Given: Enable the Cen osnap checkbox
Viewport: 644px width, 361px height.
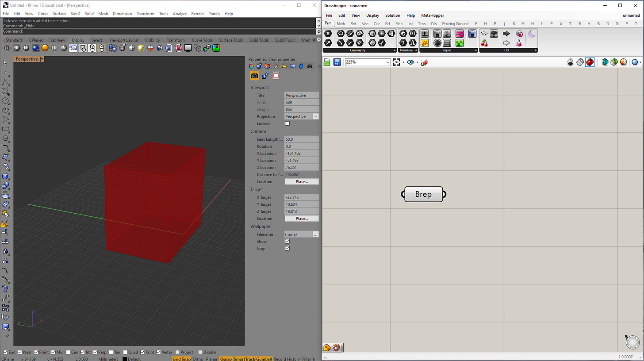Looking at the screenshot, I should [x=69, y=352].
